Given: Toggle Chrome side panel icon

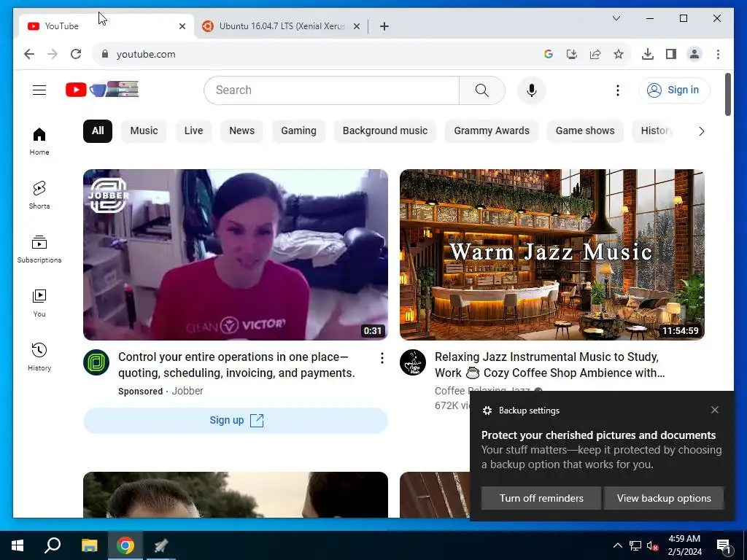Looking at the screenshot, I should click(671, 54).
